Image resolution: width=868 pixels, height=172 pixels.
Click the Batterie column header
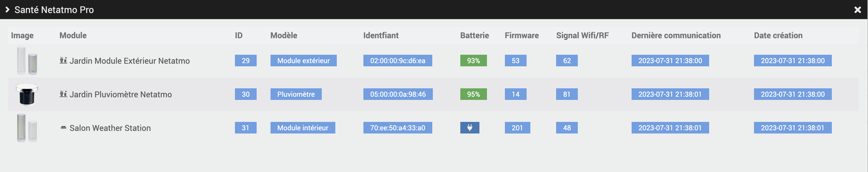point(474,35)
